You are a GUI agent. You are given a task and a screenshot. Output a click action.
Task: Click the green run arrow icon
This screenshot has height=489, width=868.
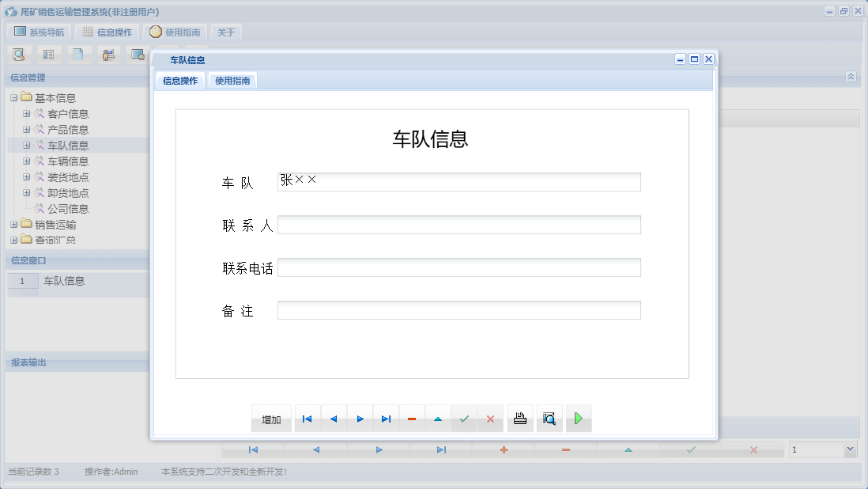[578, 418]
